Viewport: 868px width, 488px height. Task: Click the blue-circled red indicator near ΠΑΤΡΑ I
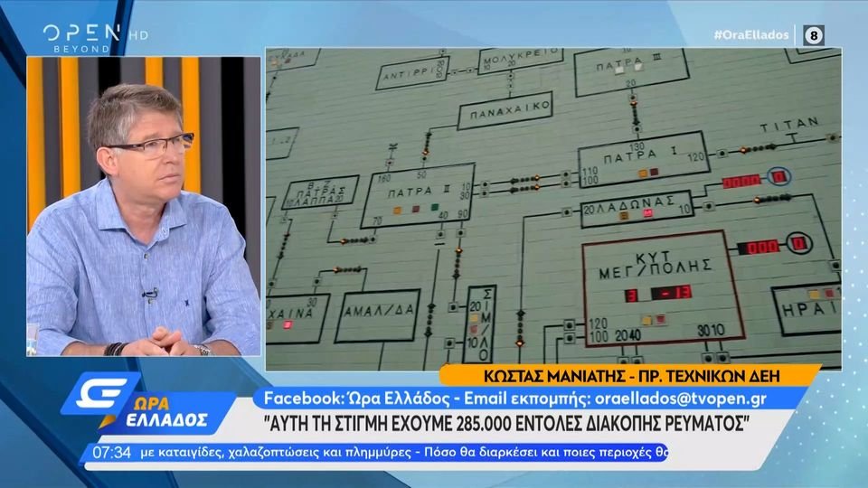click(778, 175)
